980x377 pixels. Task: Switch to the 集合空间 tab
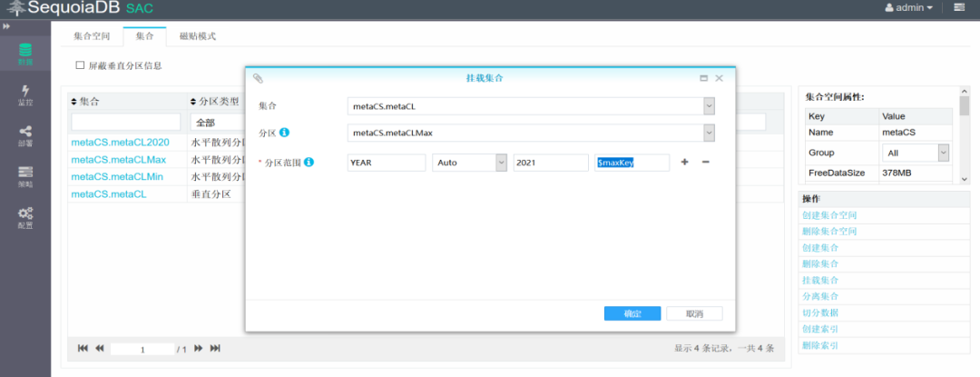point(92,36)
